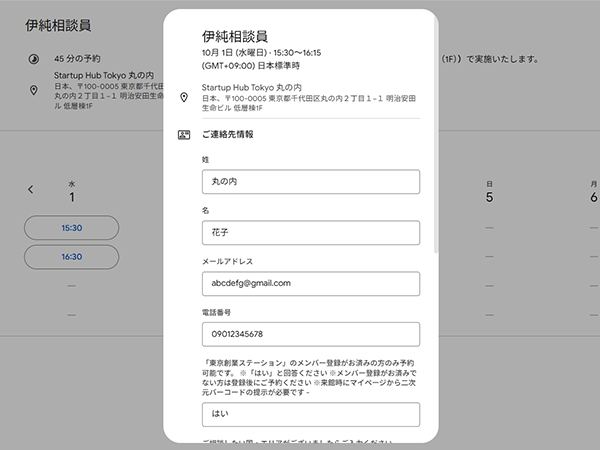Viewport: 600px width, 450px height.
Task: Click the answer field containing はい
Action: pyautogui.click(x=310, y=413)
